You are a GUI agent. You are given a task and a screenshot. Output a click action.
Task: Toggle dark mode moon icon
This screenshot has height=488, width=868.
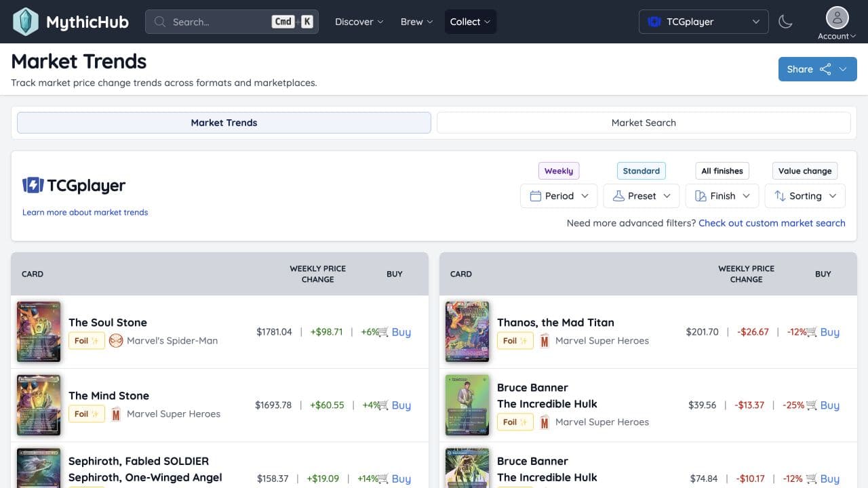[x=785, y=22]
